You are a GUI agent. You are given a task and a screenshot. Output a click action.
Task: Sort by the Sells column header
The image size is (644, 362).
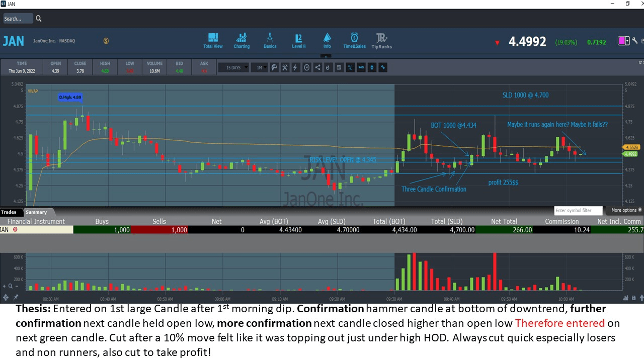(159, 221)
